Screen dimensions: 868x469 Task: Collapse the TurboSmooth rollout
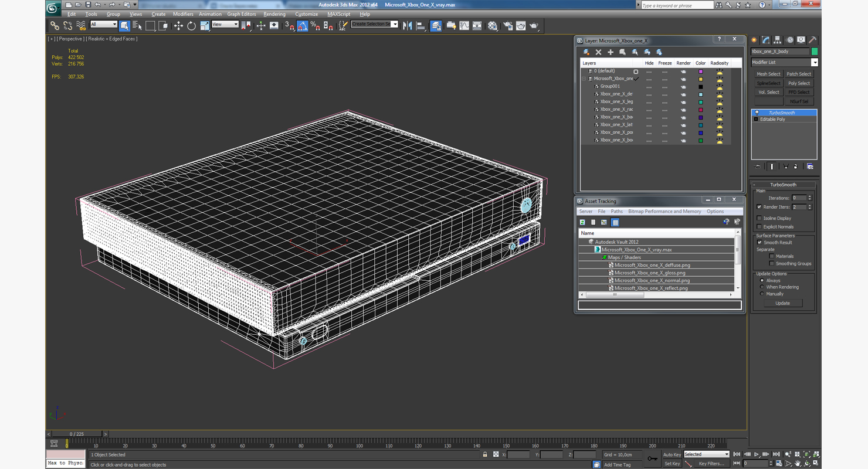754,185
